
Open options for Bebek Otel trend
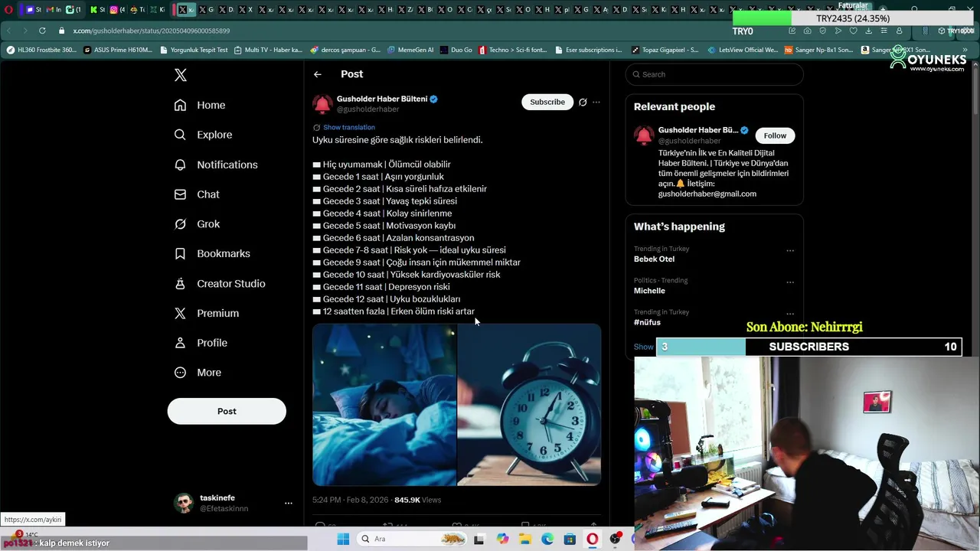[790, 250]
